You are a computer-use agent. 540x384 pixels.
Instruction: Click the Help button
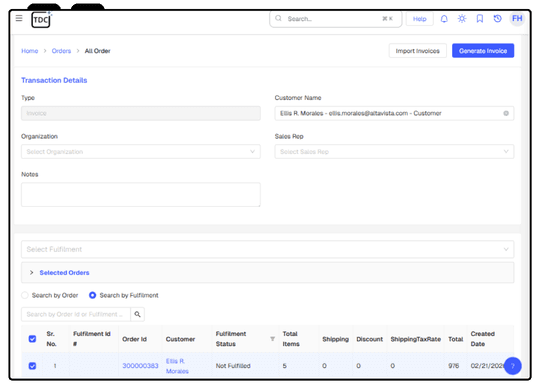click(419, 19)
